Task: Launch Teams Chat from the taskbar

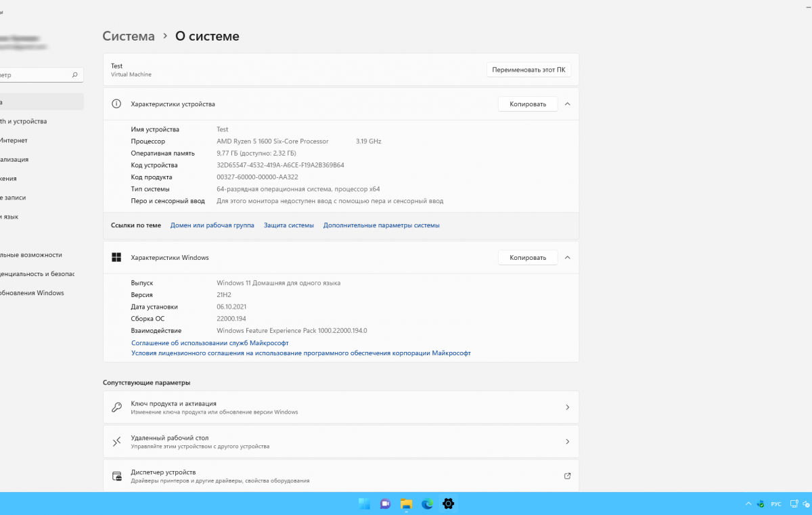Action: [x=385, y=503]
